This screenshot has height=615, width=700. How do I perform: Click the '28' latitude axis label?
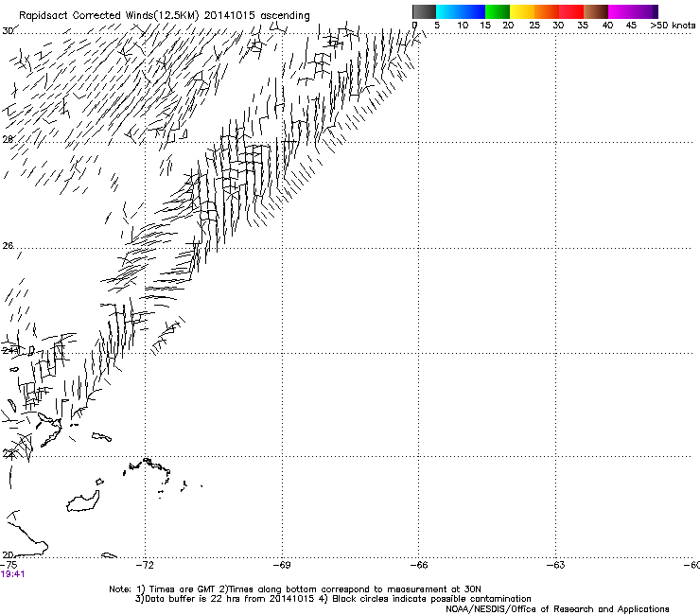(8, 139)
